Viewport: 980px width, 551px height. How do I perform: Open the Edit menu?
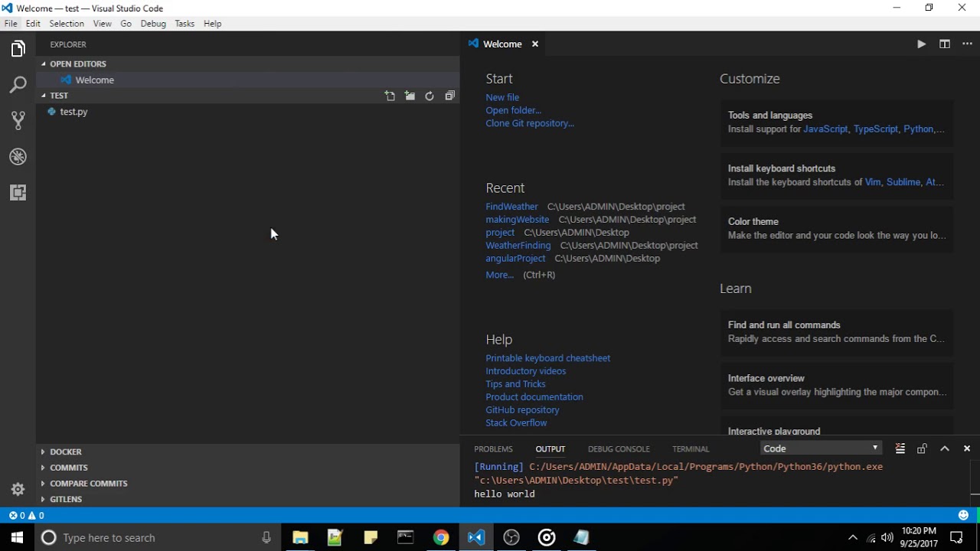click(33, 24)
